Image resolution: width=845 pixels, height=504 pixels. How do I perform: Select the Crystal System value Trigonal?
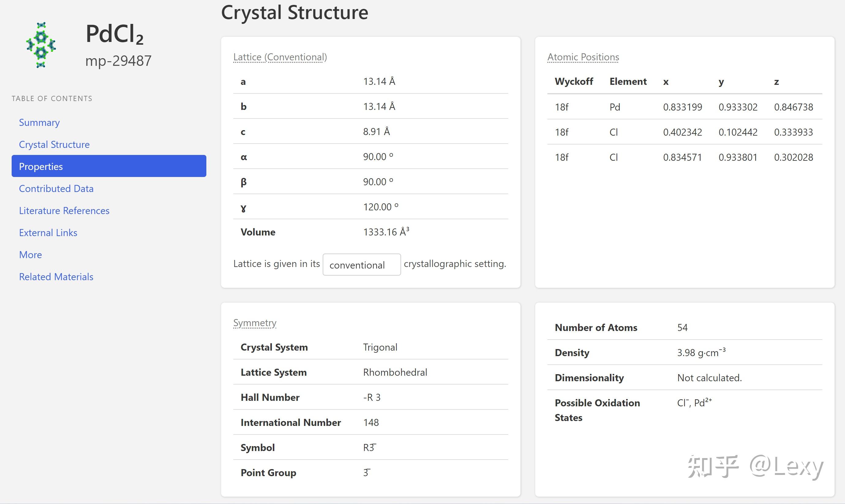click(x=380, y=347)
